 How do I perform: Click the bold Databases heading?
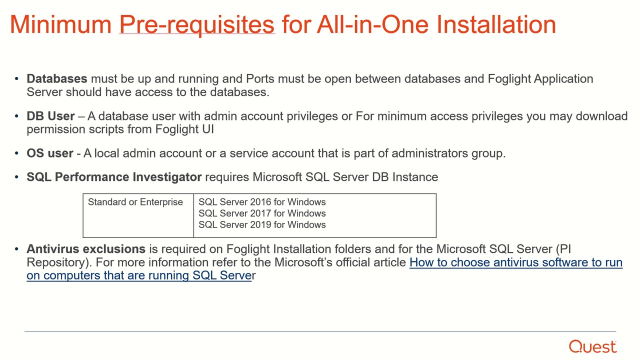(x=57, y=79)
